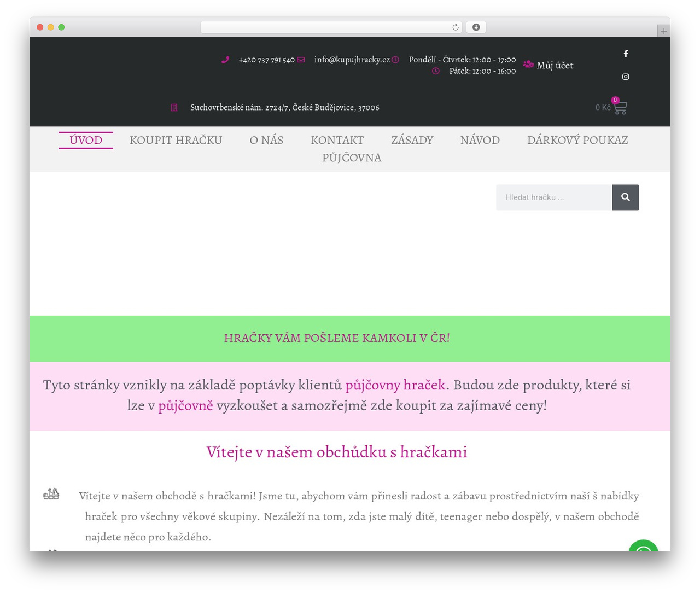Follow the půjčovny hraček link
This screenshot has width=700, height=593.
pyautogui.click(x=395, y=385)
